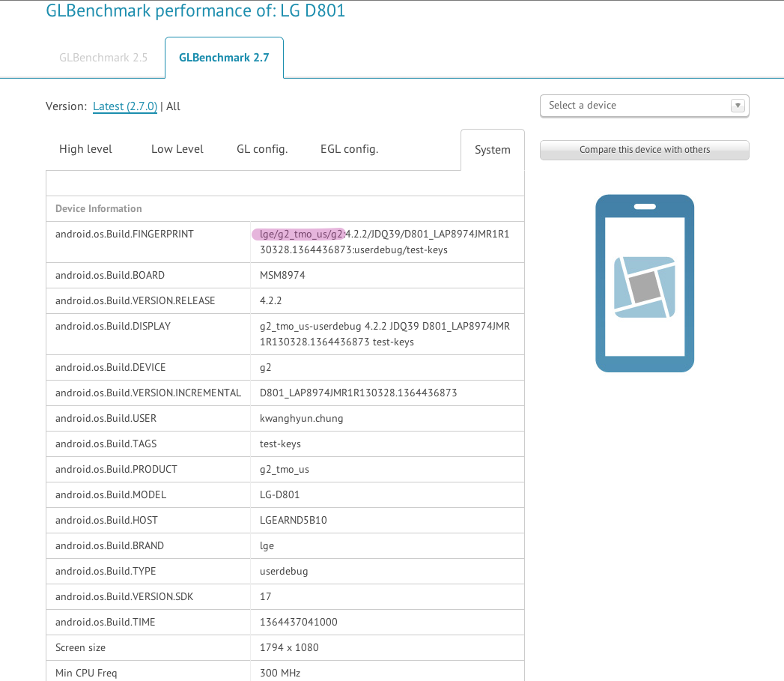Select the System tab
Image resolution: width=784 pixels, height=681 pixels.
493,150
